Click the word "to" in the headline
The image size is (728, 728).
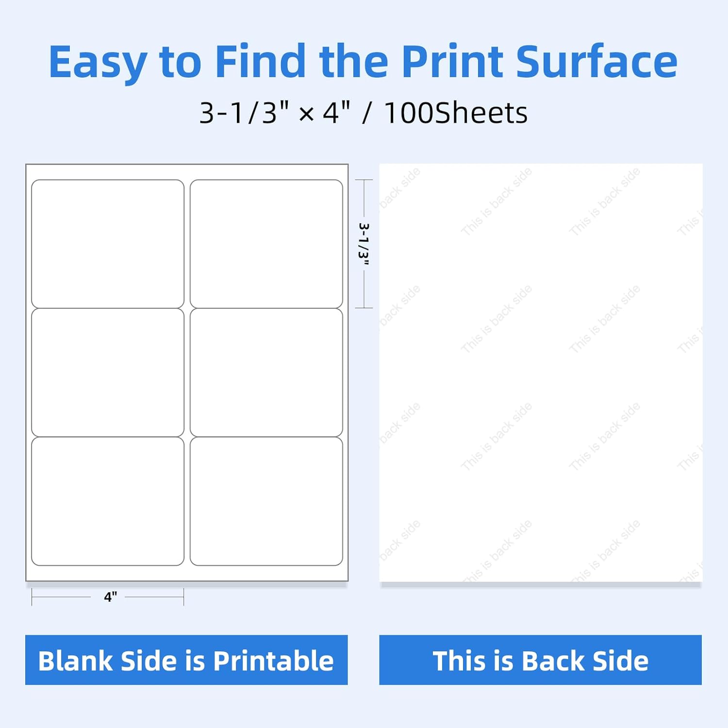(180, 62)
